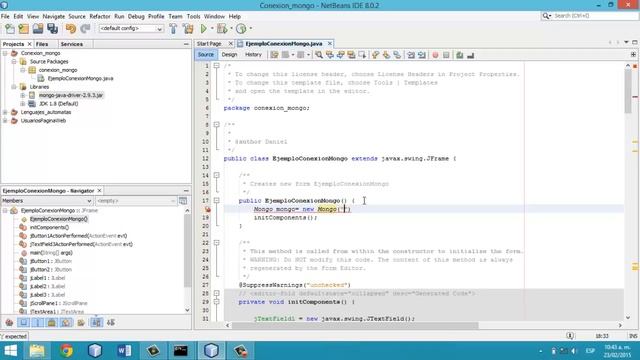Switch to the Start Page tab
This screenshot has height=360, width=640.
coord(209,44)
